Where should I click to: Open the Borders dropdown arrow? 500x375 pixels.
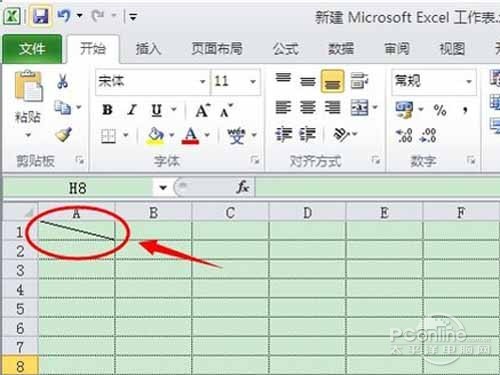coord(126,135)
